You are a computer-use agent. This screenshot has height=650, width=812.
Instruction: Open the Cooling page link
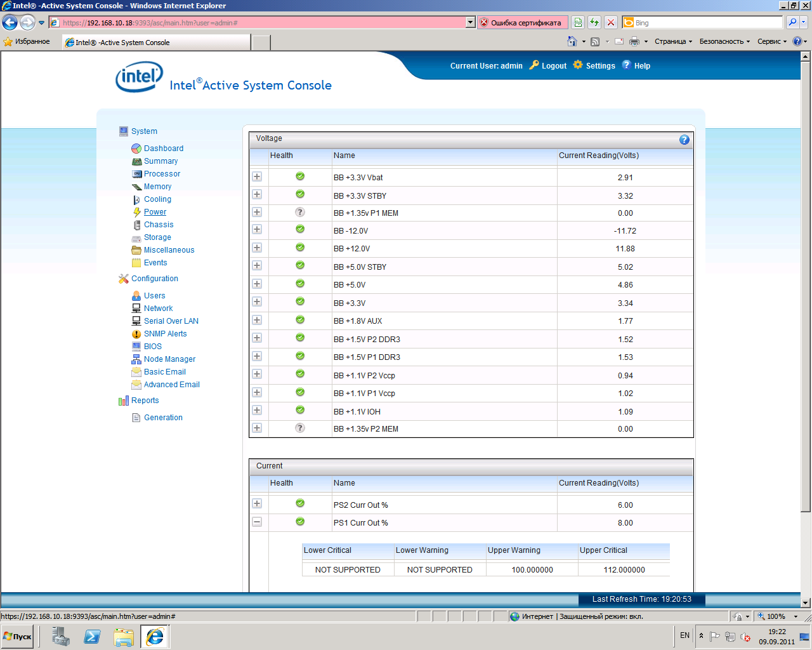click(x=157, y=199)
